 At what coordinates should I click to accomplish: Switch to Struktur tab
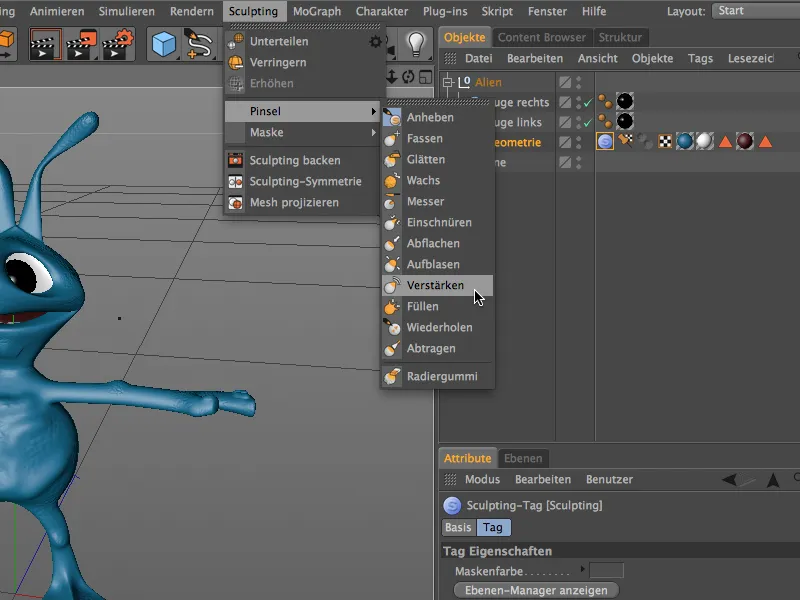[x=620, y=37]
